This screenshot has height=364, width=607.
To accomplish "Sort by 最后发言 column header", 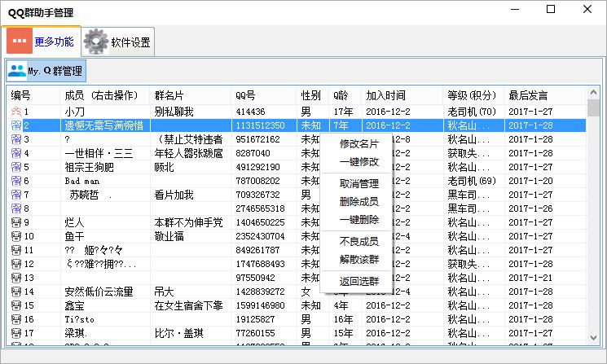I will (x=545, y=95).
